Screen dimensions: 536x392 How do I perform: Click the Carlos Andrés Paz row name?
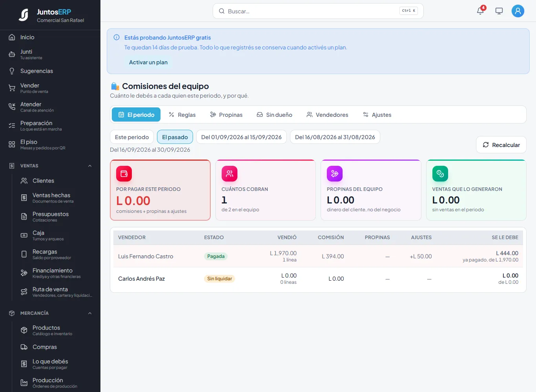click(x=141, y=279)
